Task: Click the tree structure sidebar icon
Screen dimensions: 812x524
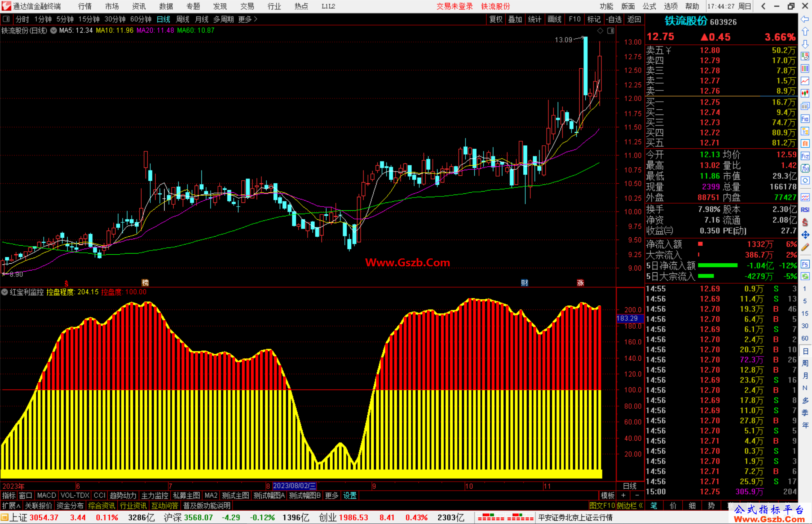Action: [x=805, y=131]
